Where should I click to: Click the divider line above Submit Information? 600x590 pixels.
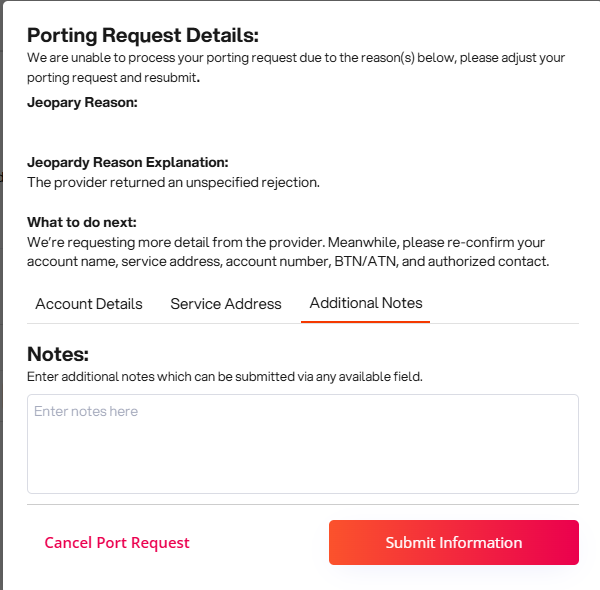coord(302,504)
